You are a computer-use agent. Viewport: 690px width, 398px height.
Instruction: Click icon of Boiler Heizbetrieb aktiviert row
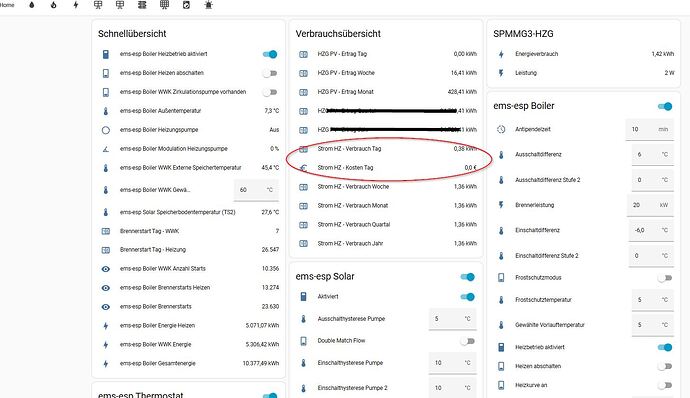click(106, 54)
